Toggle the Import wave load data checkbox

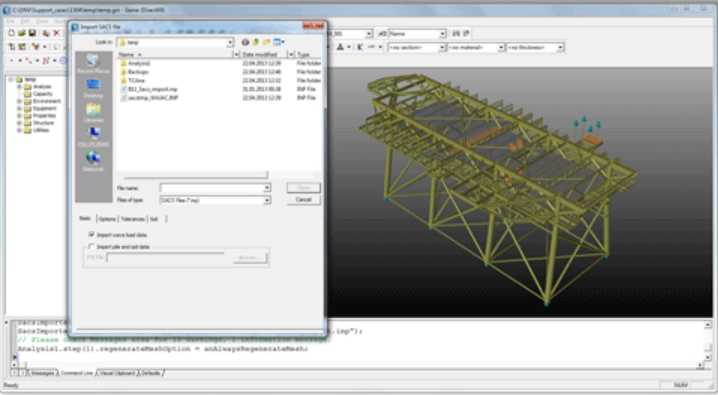tap(92, 235)
